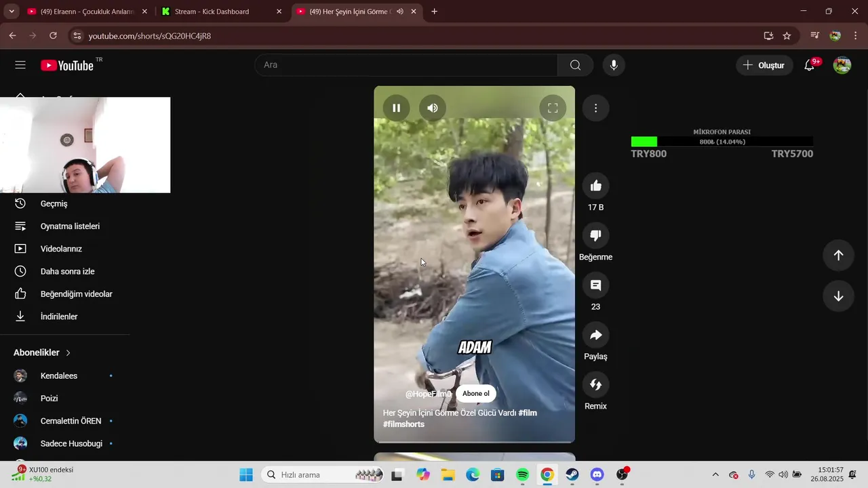
Task: Open the comments showing 23
Action: click(x=595, y=285)
